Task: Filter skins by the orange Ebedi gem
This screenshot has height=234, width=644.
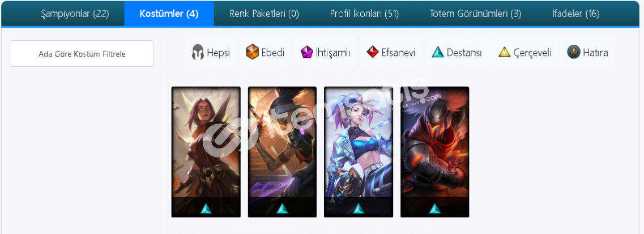Action: point(252,53)
